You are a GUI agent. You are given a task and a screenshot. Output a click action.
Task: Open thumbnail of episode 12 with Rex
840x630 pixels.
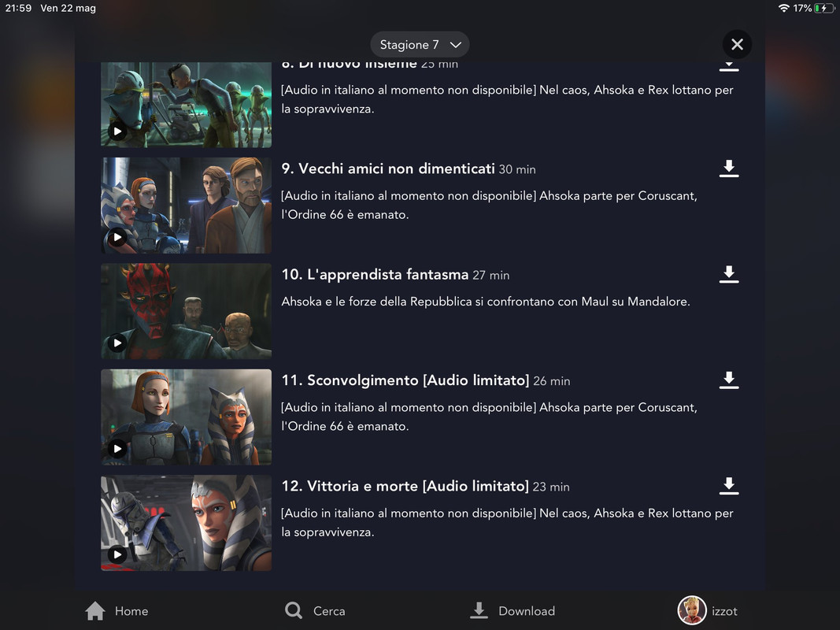click(187, 523)
